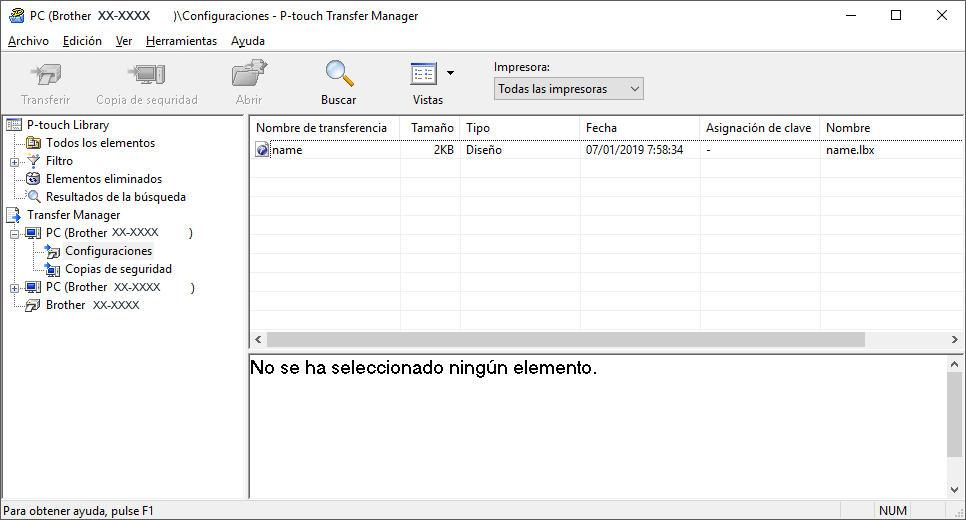Sort by Nombre column header
The height and width of the screenshot is (520, 966).
[x=891, y=128]
